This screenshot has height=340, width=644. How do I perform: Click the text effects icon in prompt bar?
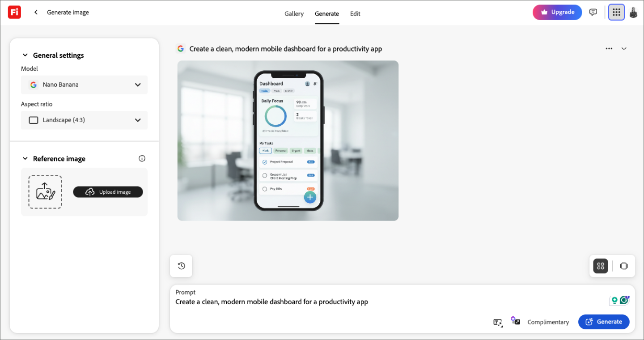(x=498, y=322)
